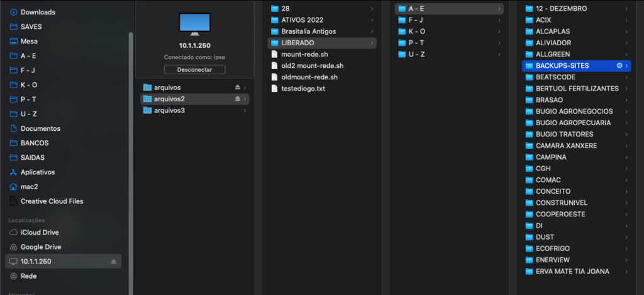Open Rede network globe in sidebar
Image resolution: width=644 pixels, height=295 pixels.
[14, 276]
